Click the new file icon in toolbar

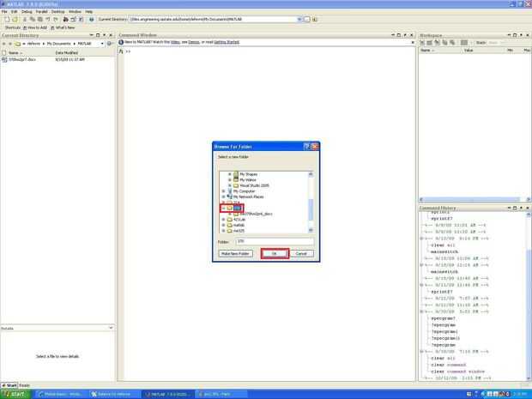coord(7,20)
